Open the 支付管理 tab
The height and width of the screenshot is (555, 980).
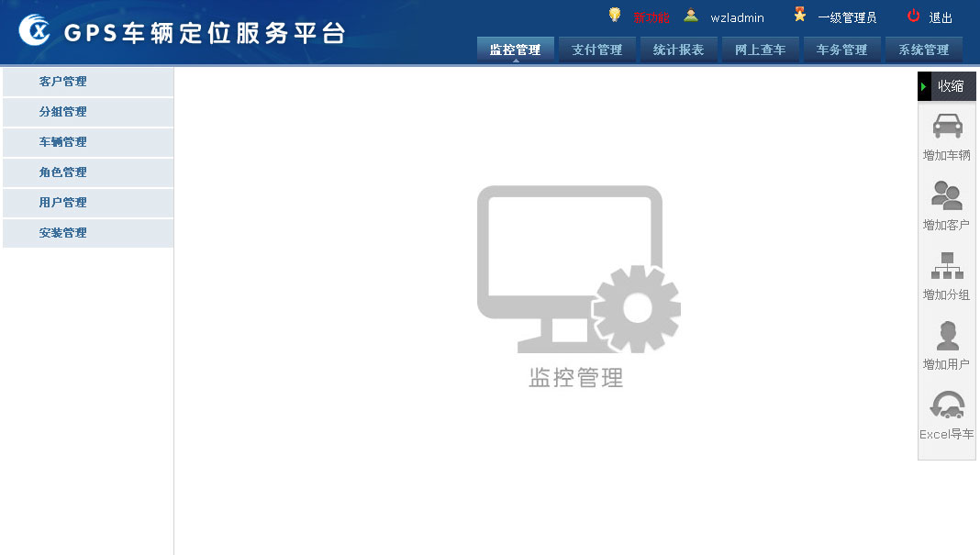tap(596, 50)
